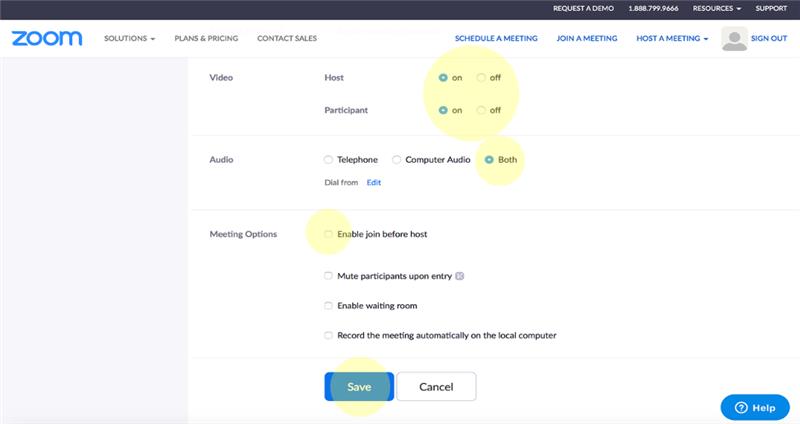Edit the Dial from setting
Screen dimensions: 800x424
(373, 182)
